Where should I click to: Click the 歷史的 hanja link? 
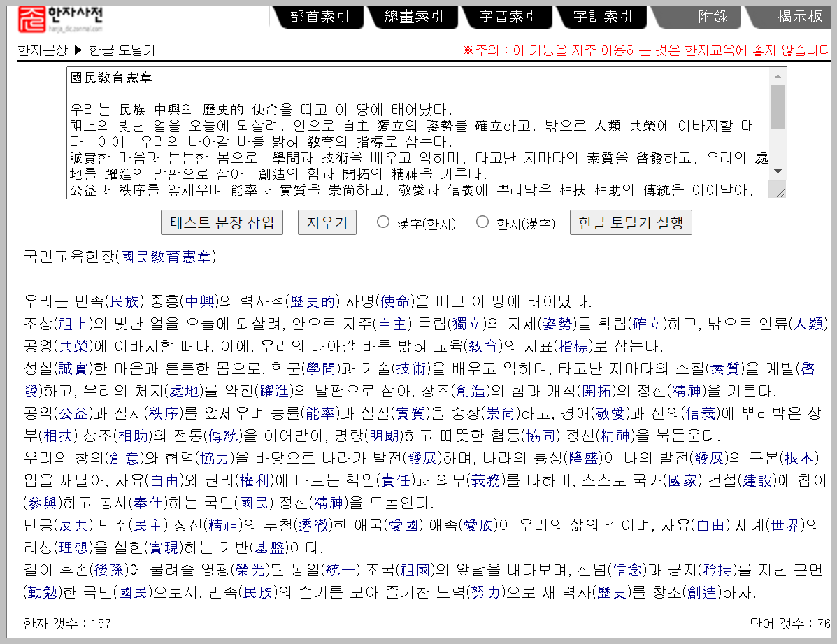click(313, 301)
